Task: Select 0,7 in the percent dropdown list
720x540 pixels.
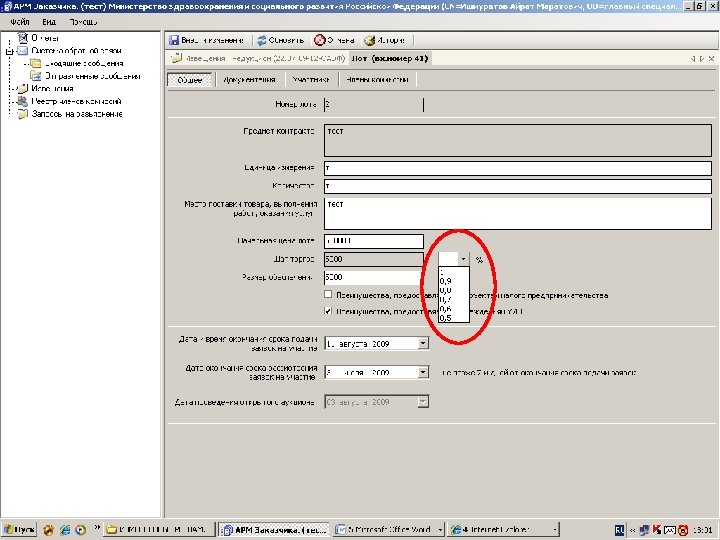Action: pyautogui.click(x=454, y=299)
